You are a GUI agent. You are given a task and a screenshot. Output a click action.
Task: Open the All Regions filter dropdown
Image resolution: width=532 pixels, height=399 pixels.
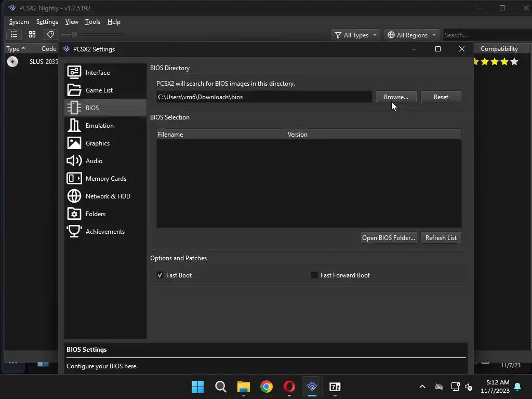point(412,35)
